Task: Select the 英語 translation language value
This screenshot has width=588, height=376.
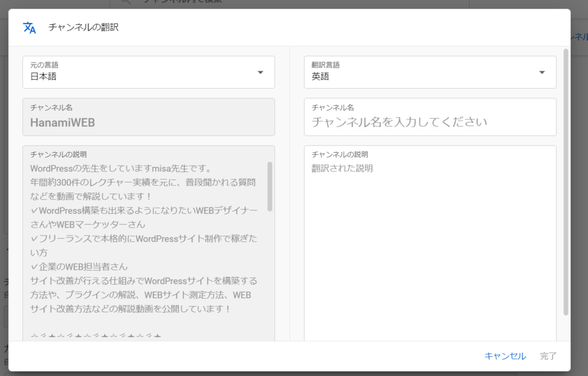Action: (320, 76)
